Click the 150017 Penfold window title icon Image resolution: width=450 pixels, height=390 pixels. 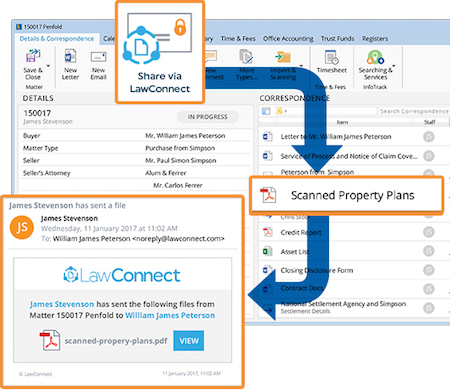pos(19,27)
